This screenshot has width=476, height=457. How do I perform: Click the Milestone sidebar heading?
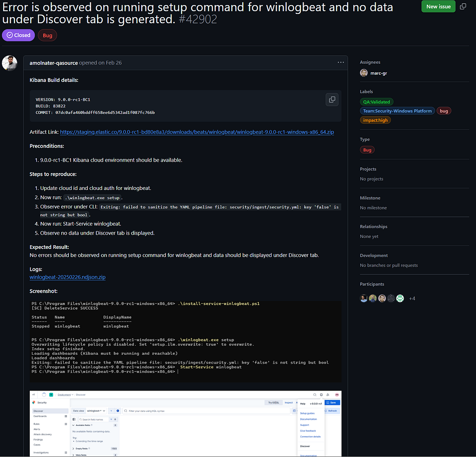[370, 198]
